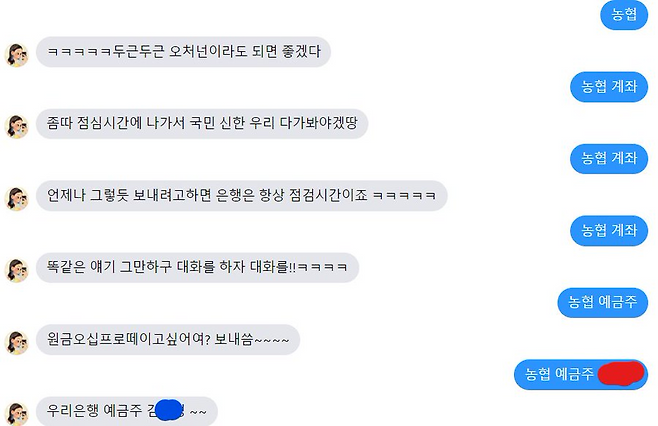The height and width of the screenshot is (426, 658).
Task: Click the message mentioning 국민 신한 우리
Action: (202, 124)
